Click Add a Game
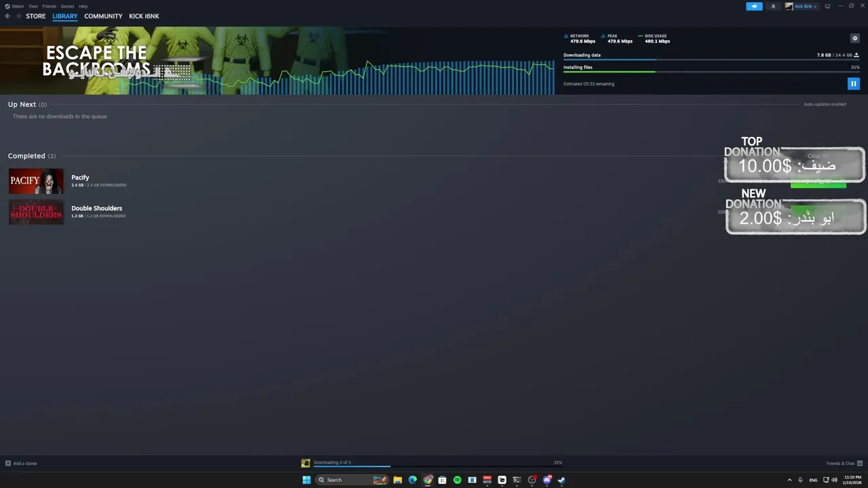868x488 pixels. tap(21, 464)
